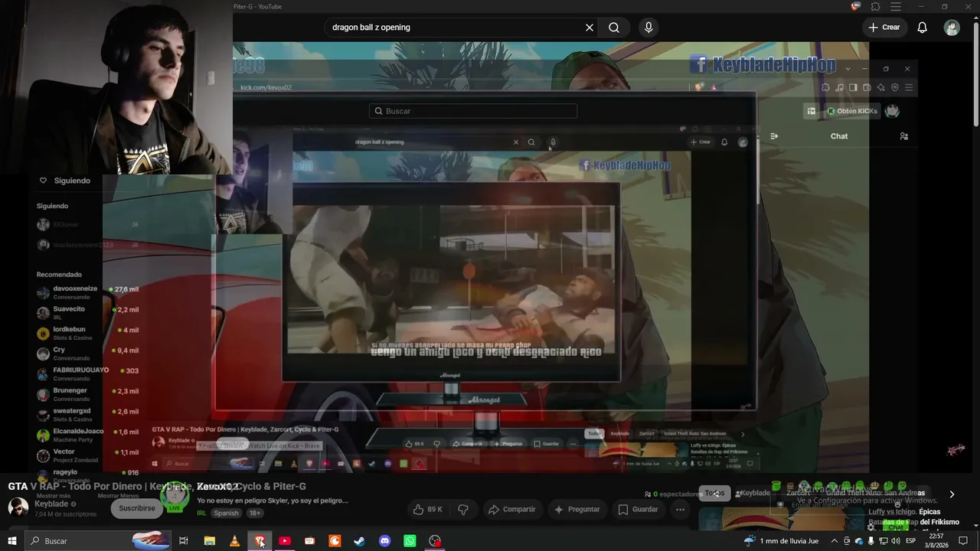Click the 18+ stream tag
980x551 pixels.
coord(255,514)
